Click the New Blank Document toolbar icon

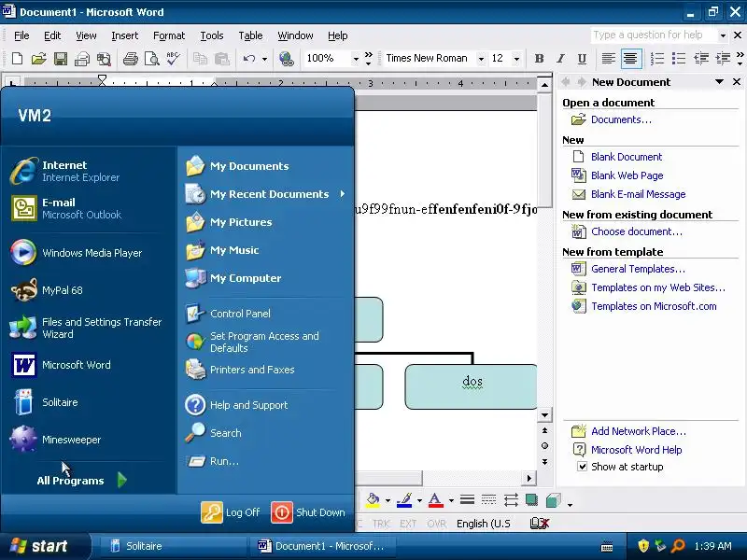(x=17, y=59)
